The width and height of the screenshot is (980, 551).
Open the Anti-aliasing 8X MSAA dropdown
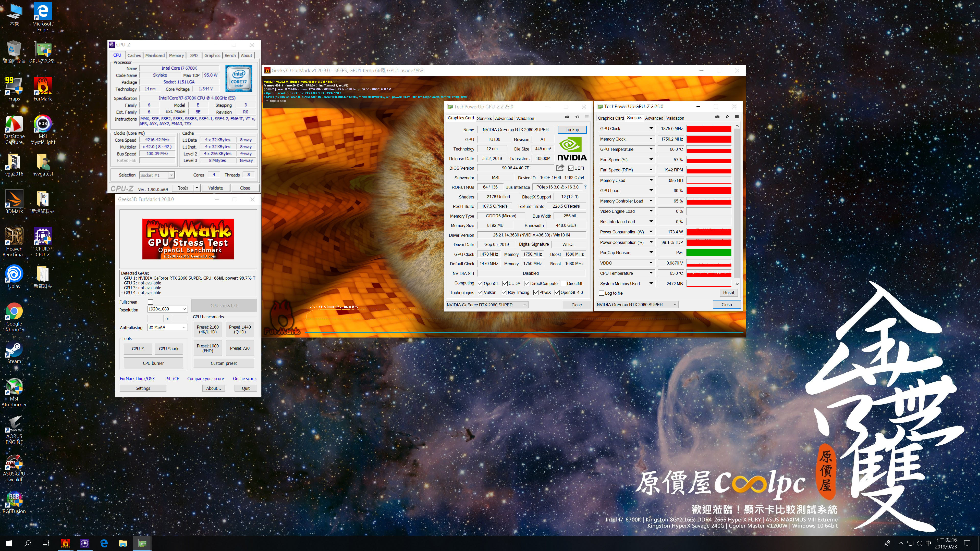click(x=167, y=327)
